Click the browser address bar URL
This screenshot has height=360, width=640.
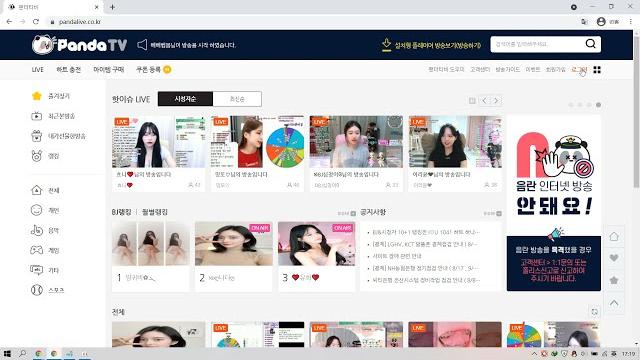click(80, 22)
